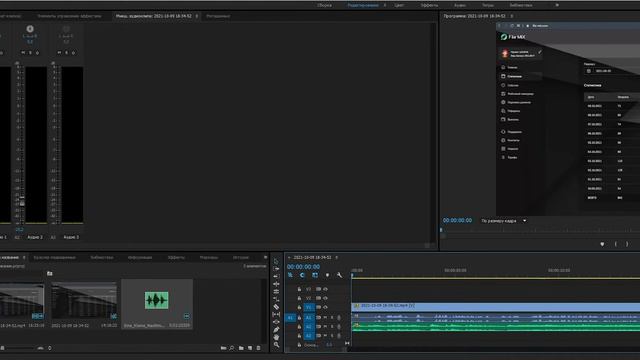The height and width of the screenshot is (360, 640).
Task: Select the Slip tool
Action: tap(276, 314)
